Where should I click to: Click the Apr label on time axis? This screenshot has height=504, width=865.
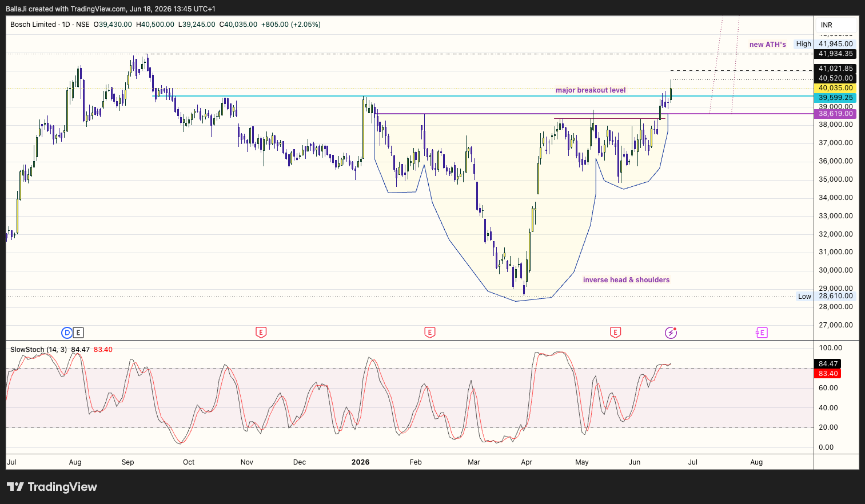tap(527, 462)
